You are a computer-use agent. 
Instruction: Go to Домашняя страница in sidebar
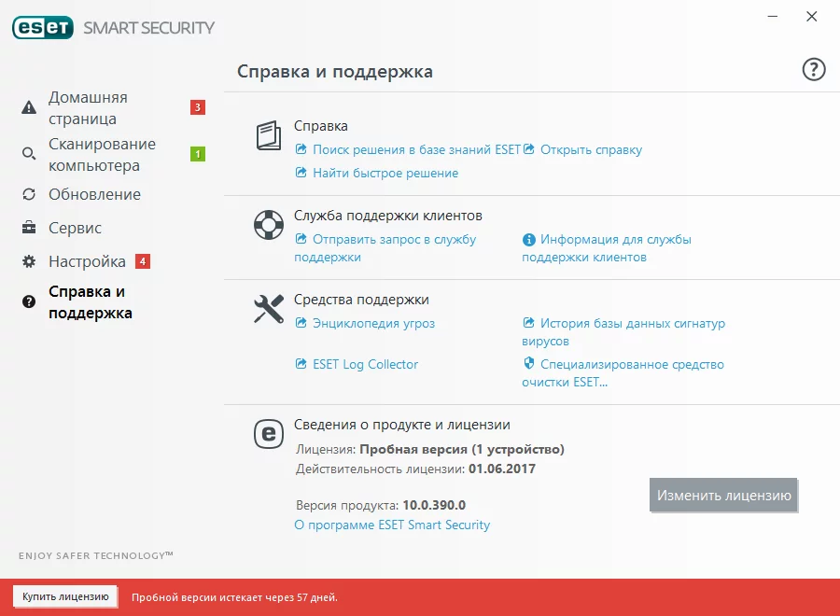pyautogui.click(x=88, y=107)
